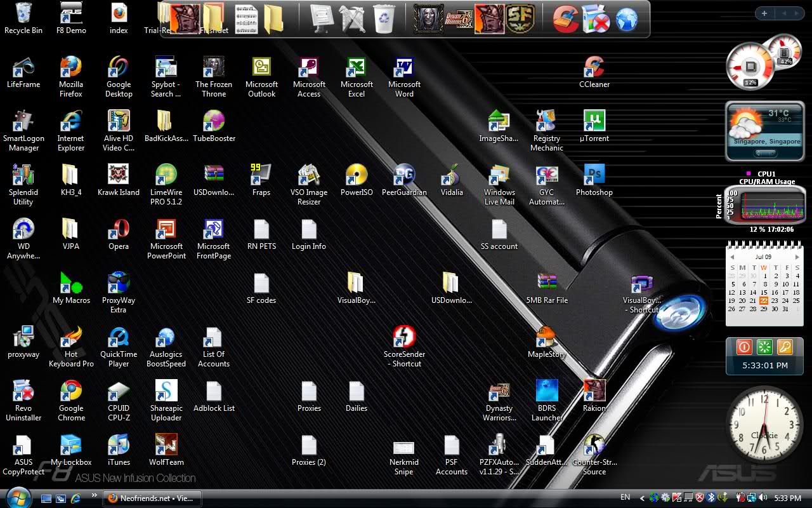Switch to Neofriends.net taskbar window

pyautogui.click(x=152, y=498)
